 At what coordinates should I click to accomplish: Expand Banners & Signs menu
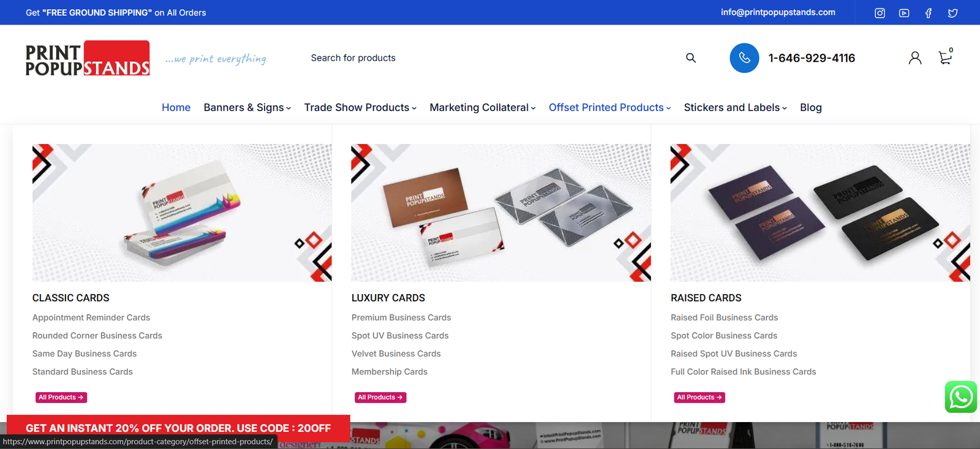click(x=247, y=107)
